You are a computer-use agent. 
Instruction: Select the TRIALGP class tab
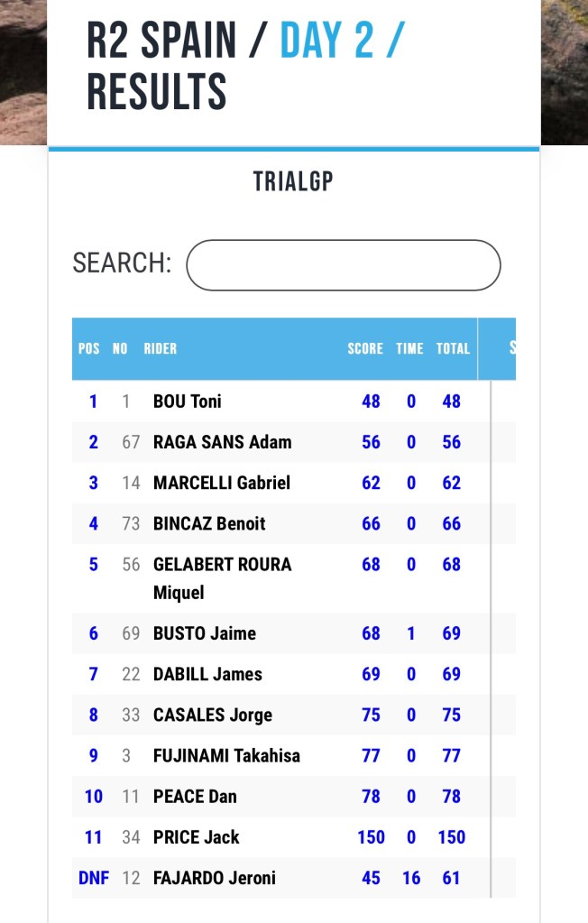[x=293, y=181]
